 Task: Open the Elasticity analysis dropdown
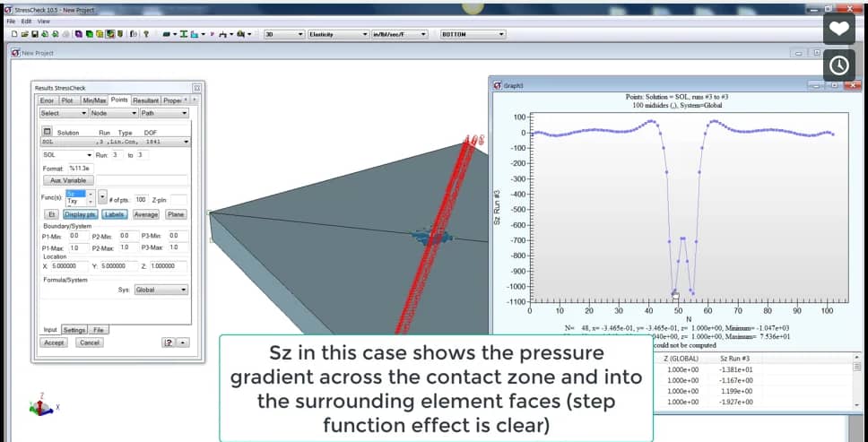point(339,34)
